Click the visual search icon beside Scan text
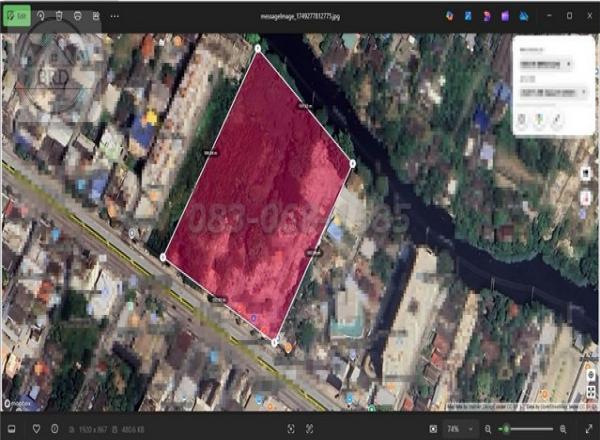 click(x=310, y=428)
